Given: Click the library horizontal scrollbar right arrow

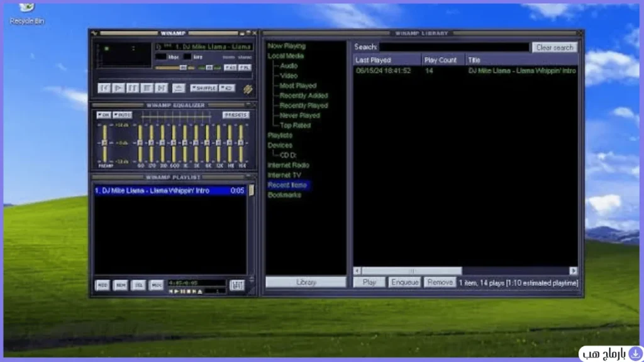Looking at the screenshot, I should [x=574, y=270].
